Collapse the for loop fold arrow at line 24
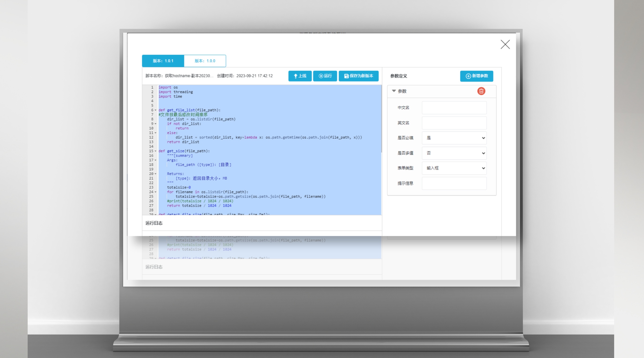644x358 pixels. (x=156, y=192)
